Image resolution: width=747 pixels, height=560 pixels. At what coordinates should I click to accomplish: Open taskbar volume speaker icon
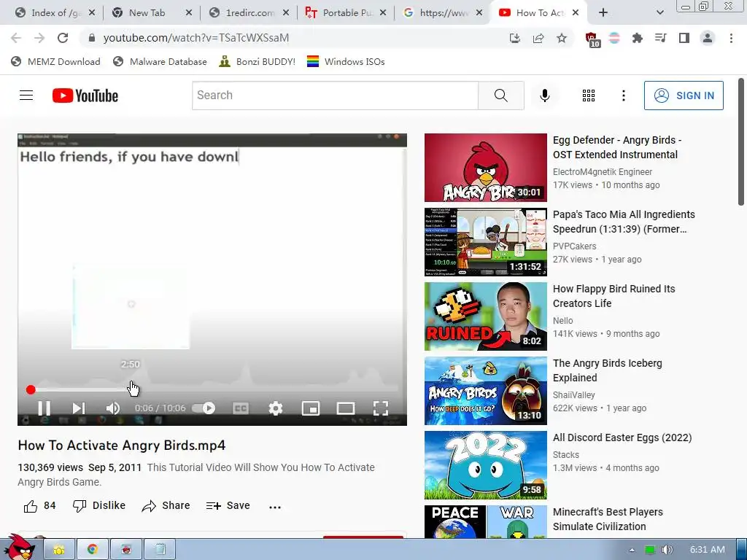pos(667,550)
